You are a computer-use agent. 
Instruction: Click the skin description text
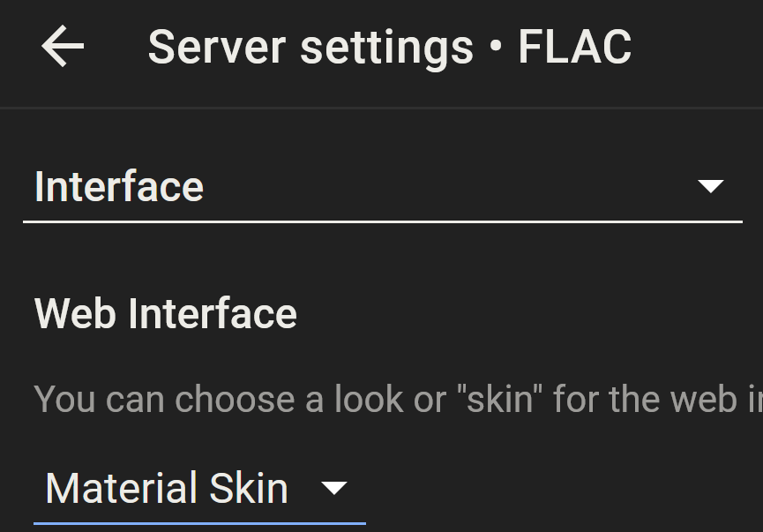397,400
